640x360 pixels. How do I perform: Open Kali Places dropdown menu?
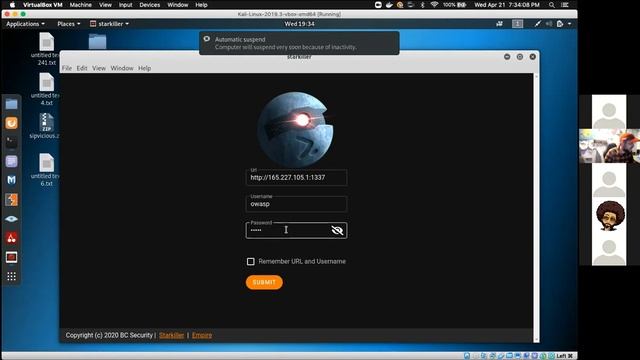[x=69, y=24]
